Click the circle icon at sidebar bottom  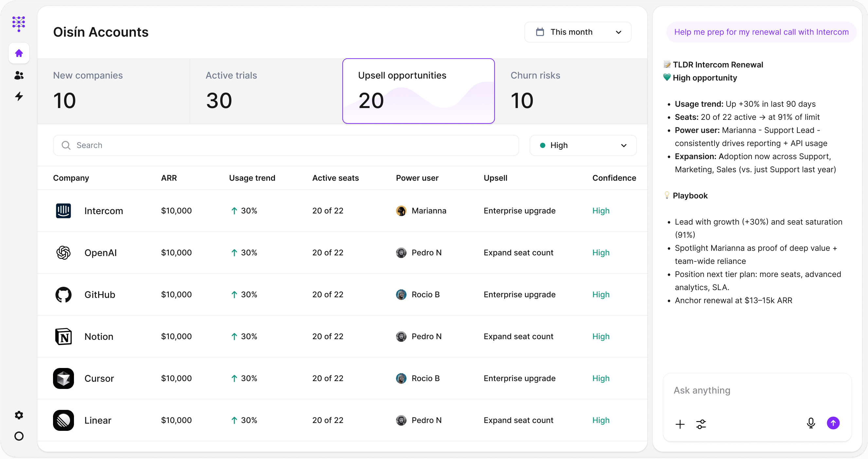[x=19, y=436]
